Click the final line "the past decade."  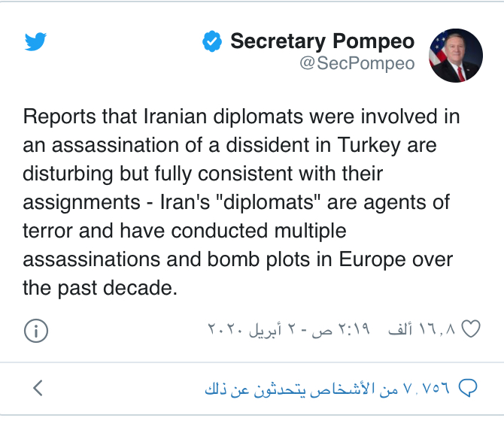[100, 286]
